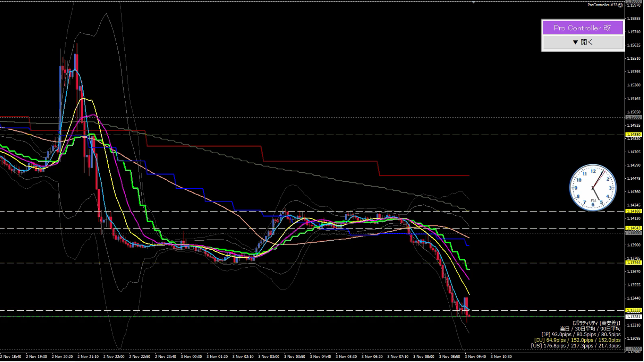Expand the panel with ▼ 開く button

(583, 42)
